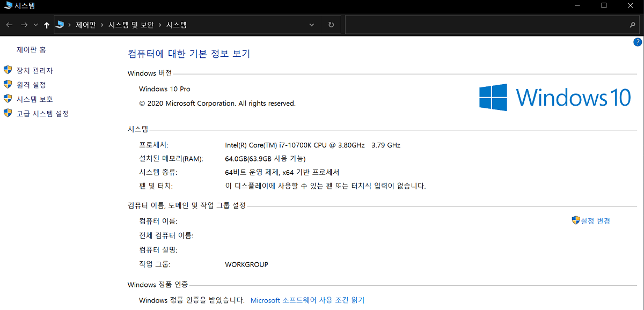Close the 시스템 window
Image resolution: width=644 pixels, height=310 pixels.
630,5
